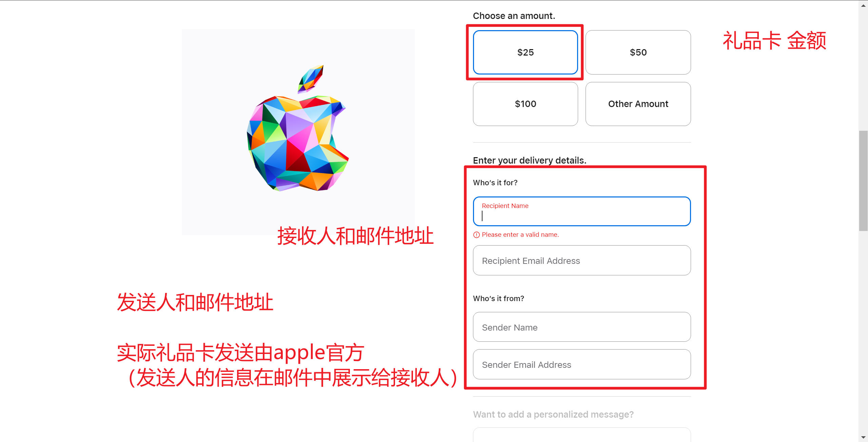Click the 'Who's it from?' label
Screen dimensions: 868x442
(x=498, y=299)
